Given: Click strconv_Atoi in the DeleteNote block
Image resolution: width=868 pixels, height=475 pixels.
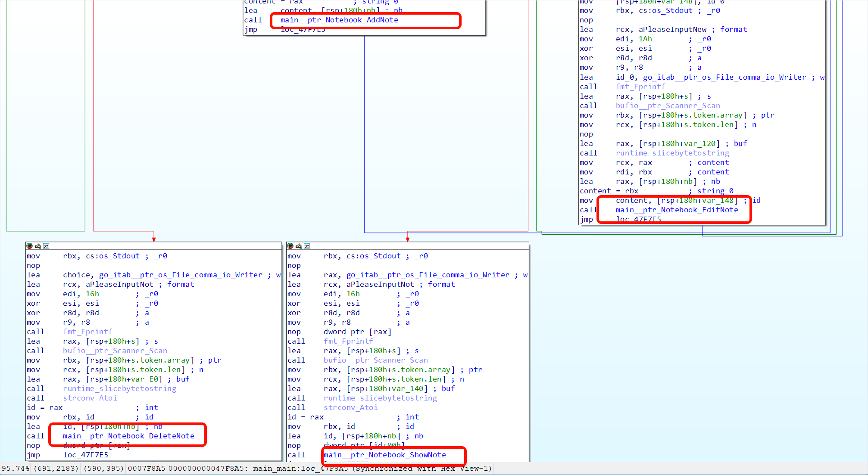Looking at the screenshot, I should (90, 398).
